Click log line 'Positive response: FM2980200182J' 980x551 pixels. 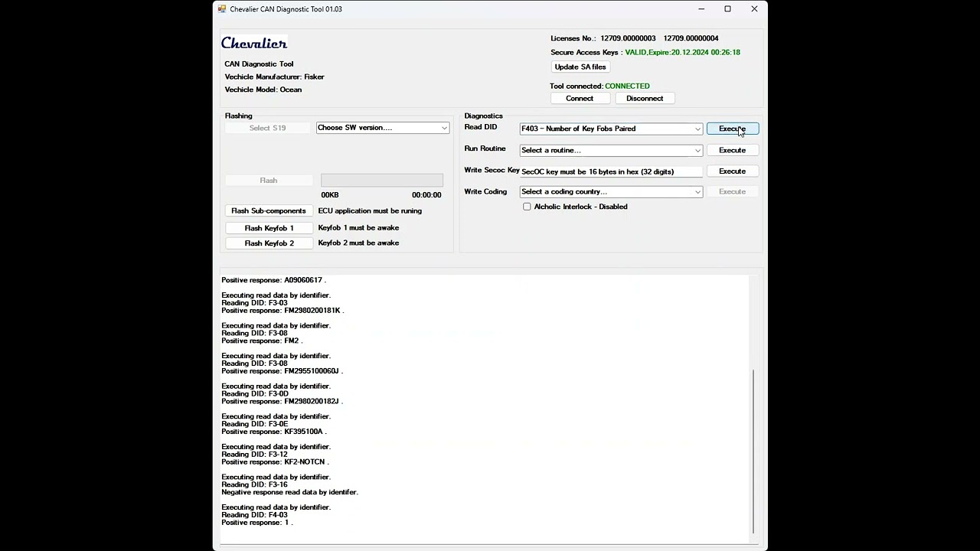[x=282, y=401]
